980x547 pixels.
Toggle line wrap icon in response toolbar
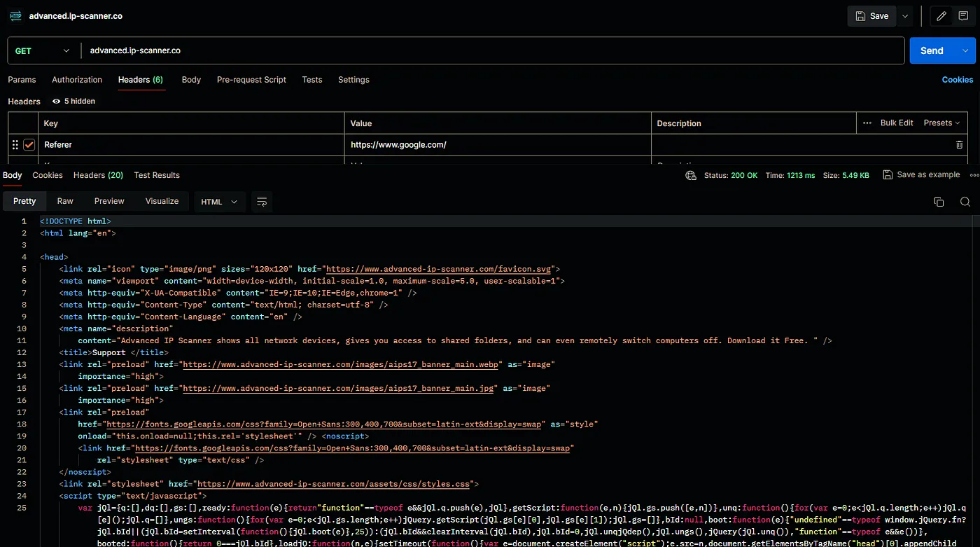pos(262,202)
